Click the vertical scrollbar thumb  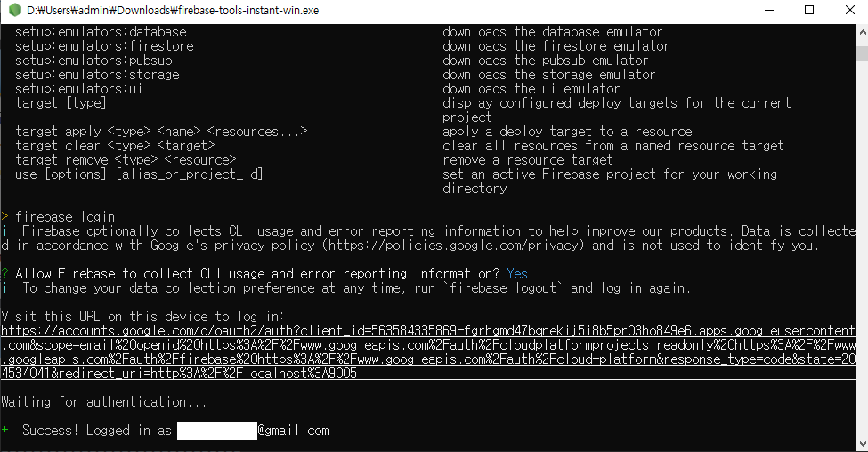click(862, 53)
